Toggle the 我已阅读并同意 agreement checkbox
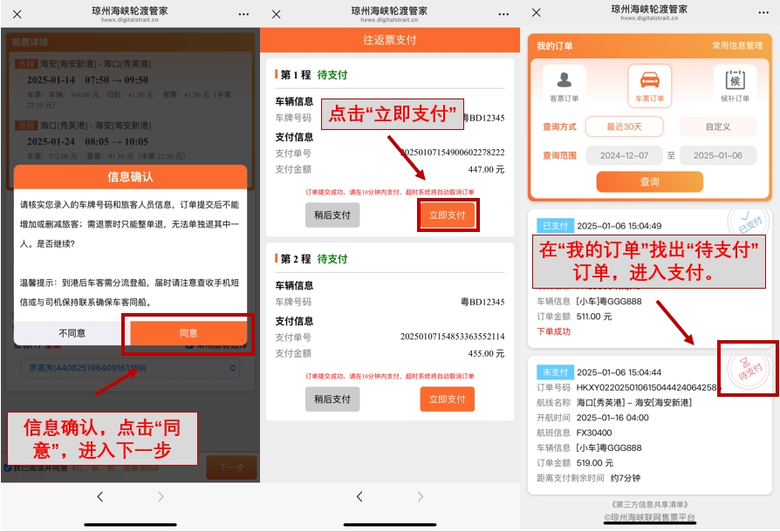This screenshot has width=780, height=532. pos(8,468)
